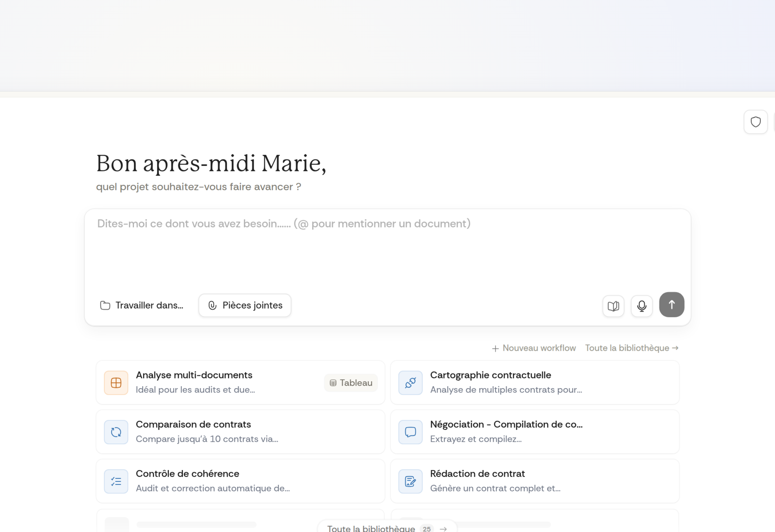Launch the Contrôle de cohérence workflow title
The width and height of the screenshot is (775, 532).
coord(187,474)
